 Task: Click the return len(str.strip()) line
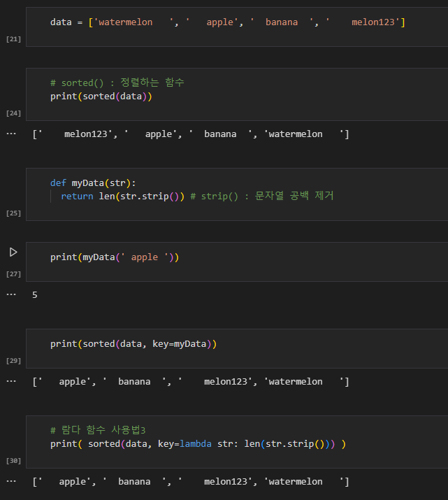coord(123,196)
